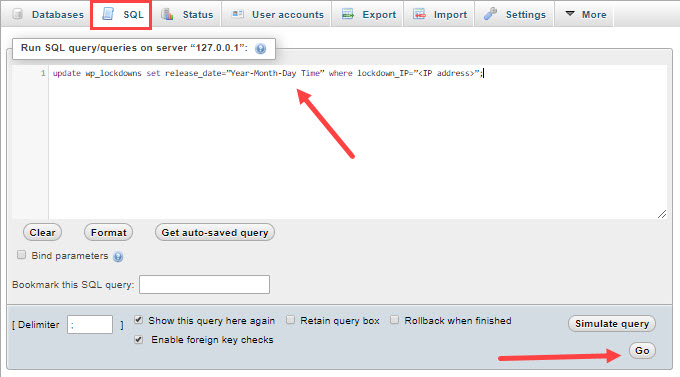The width and height of the screenshot is (680, 377).
Task: Click the '[ Delimiter' label
Action: pyautogui.click(x=36, y=325)
